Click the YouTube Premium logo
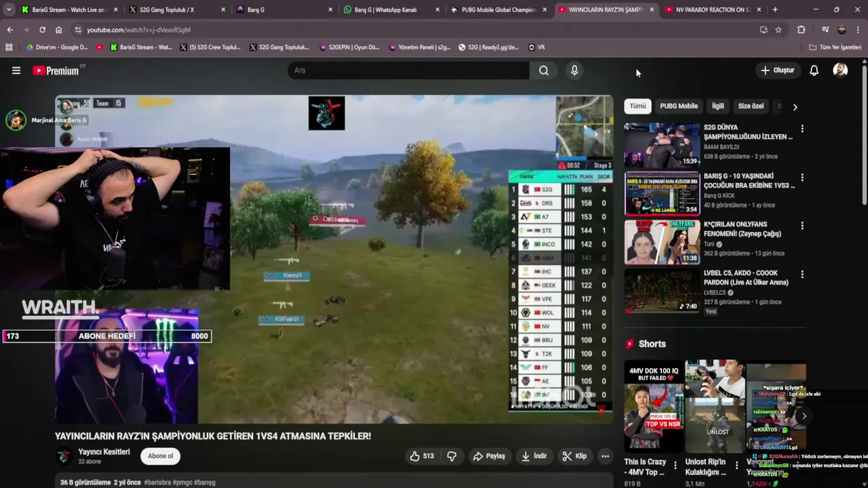The width and height of the screenshot is (868, 488). coord(56,70)
